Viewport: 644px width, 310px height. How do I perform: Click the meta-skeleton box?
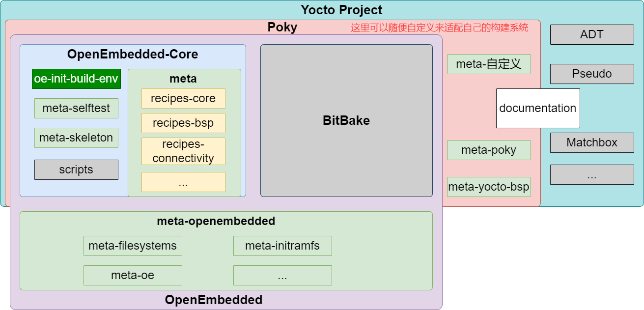click(x=76, y=138)
